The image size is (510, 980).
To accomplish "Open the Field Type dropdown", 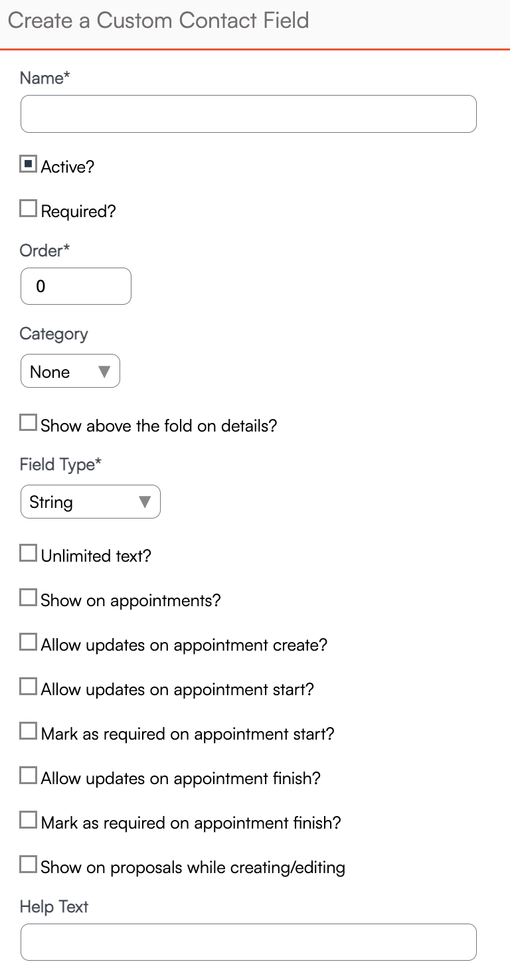I will pyautogui.click(x=90, y=502).
